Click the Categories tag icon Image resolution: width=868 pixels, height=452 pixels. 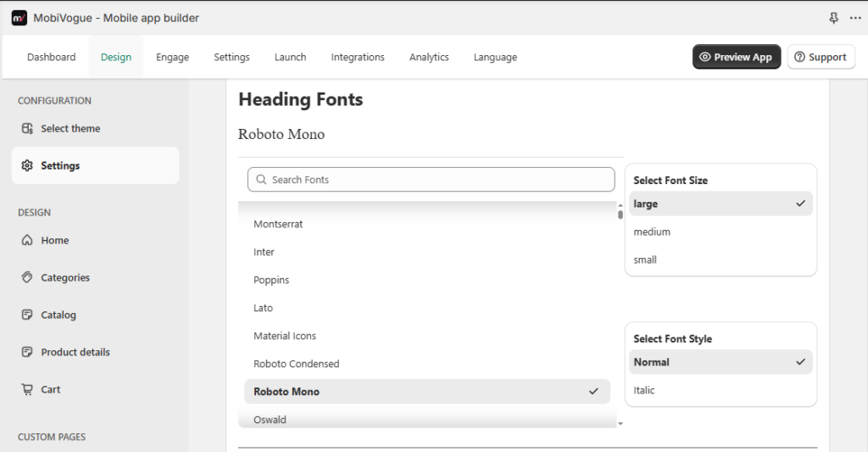click(x=27, y=277)
